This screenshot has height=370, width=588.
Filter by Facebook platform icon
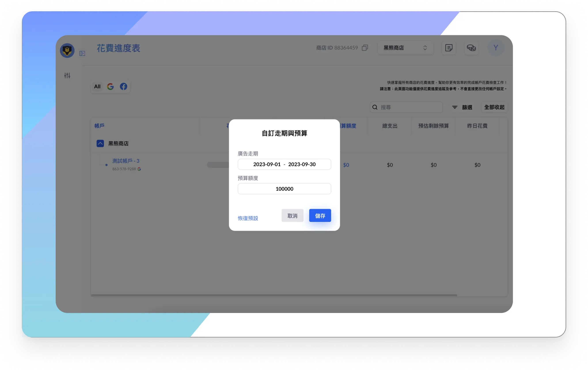(x=123, y=86)
